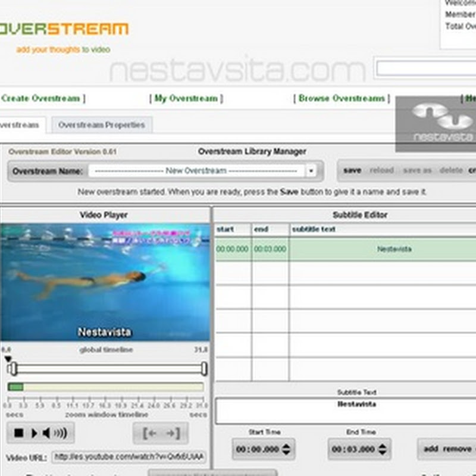Decrease End Time with down arrow
Image resolution: width=476 pixels, height=476 pixels.
383,452
